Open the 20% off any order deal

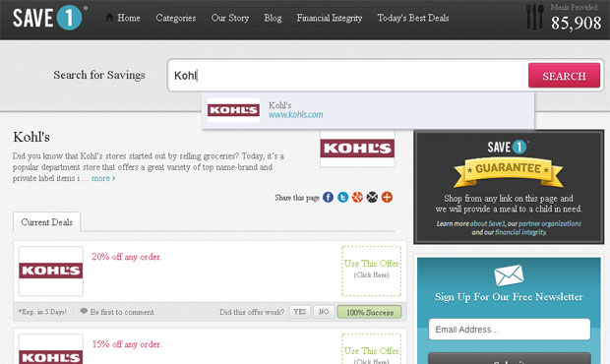[126, 257]
